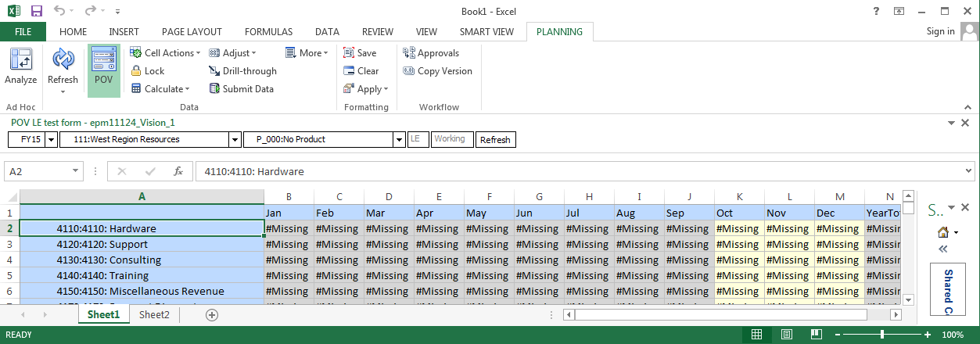
Task: Click the Lock button in ribbon
Action: pos(147,71)
